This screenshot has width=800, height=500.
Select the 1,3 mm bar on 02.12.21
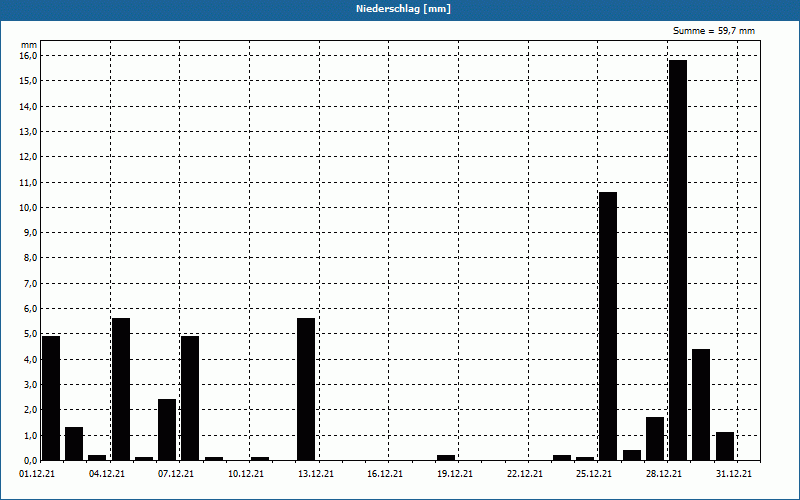pos(74,444)
